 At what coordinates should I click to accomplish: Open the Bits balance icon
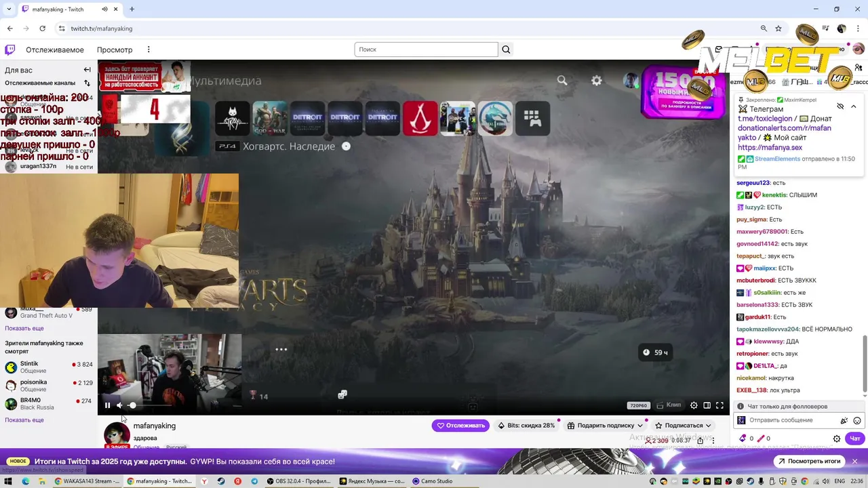coord(743,439)
